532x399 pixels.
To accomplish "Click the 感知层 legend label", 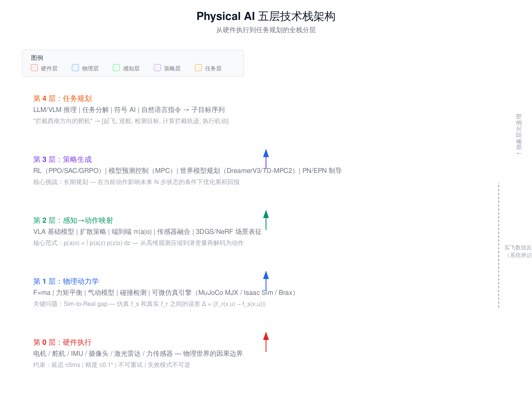I will click(131, 68).
